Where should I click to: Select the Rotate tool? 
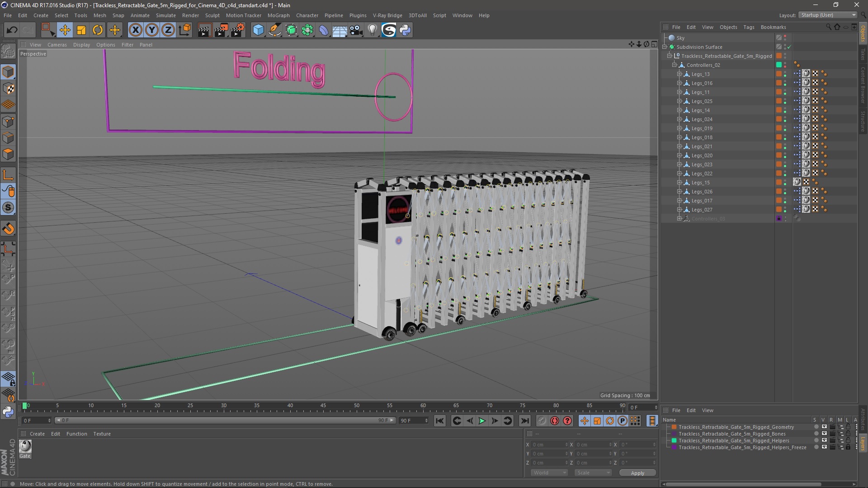[x=98, y=30]
